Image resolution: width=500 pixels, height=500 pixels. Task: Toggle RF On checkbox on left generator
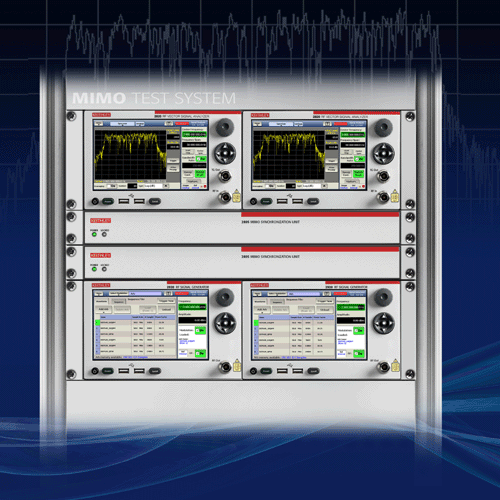pyautogui.click(x=200, y=353)
